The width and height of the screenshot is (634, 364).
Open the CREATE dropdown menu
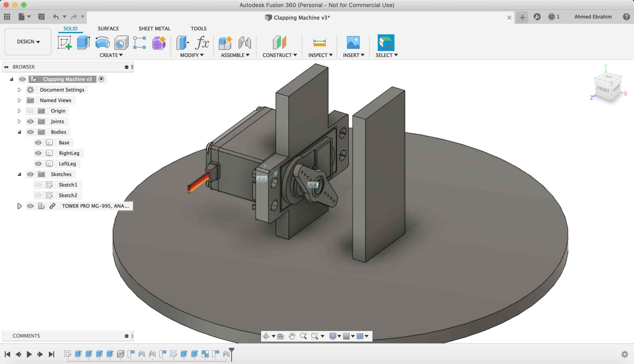coord(111,55)
